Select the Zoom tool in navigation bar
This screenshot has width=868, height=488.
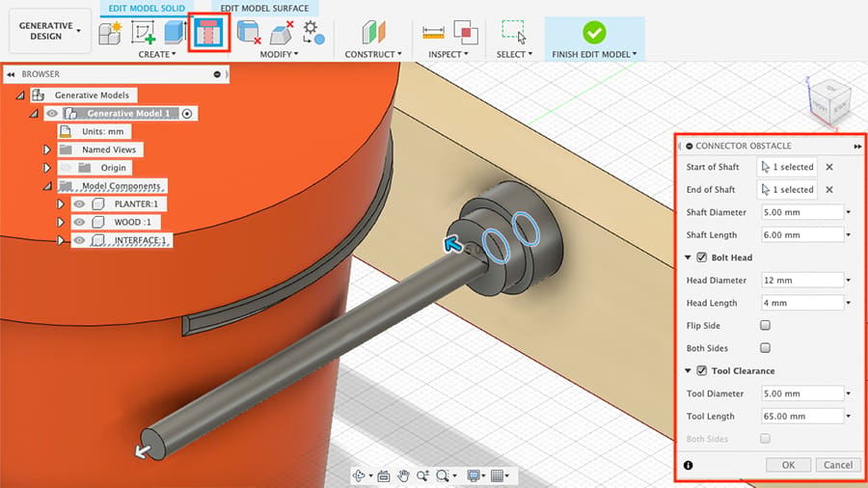(423, 475)
